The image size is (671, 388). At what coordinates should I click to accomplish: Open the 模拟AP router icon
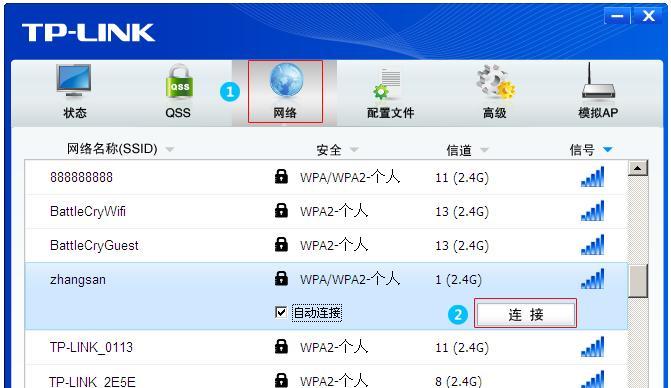coord(598,81)
